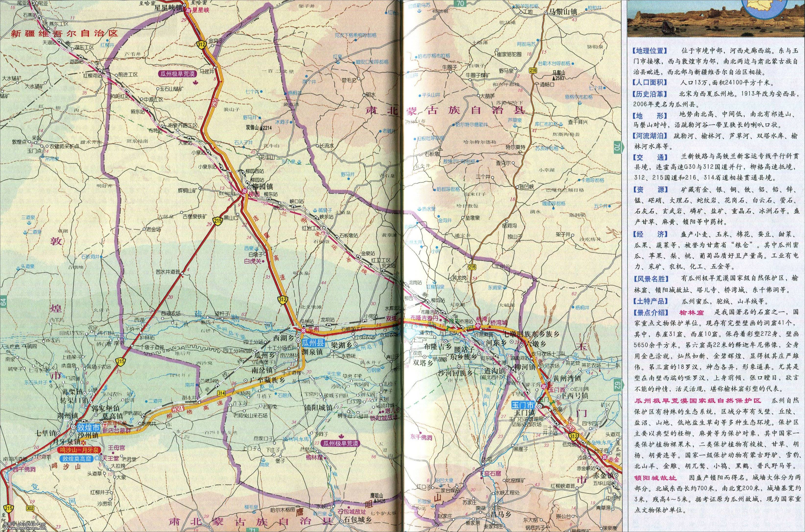Screen dimensions: 805x532
Task: Click the 302 road shield at bottom-left
Action: pyautogui.click(x=30, y=508)
